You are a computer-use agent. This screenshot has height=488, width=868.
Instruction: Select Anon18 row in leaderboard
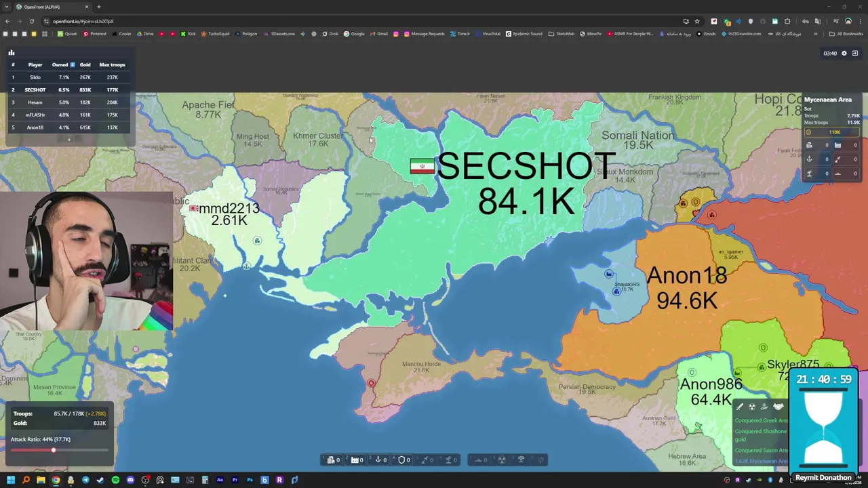pos(70,127)
